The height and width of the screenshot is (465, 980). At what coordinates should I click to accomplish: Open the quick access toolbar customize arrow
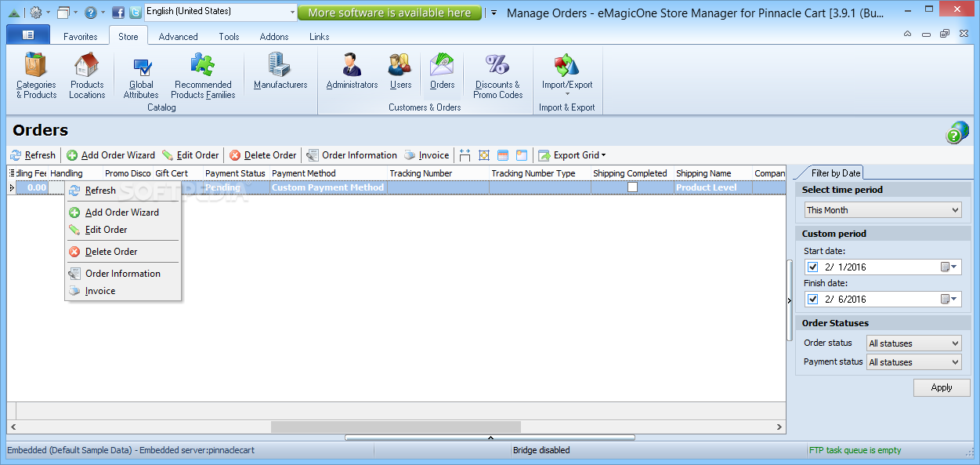tap(494, 13)
